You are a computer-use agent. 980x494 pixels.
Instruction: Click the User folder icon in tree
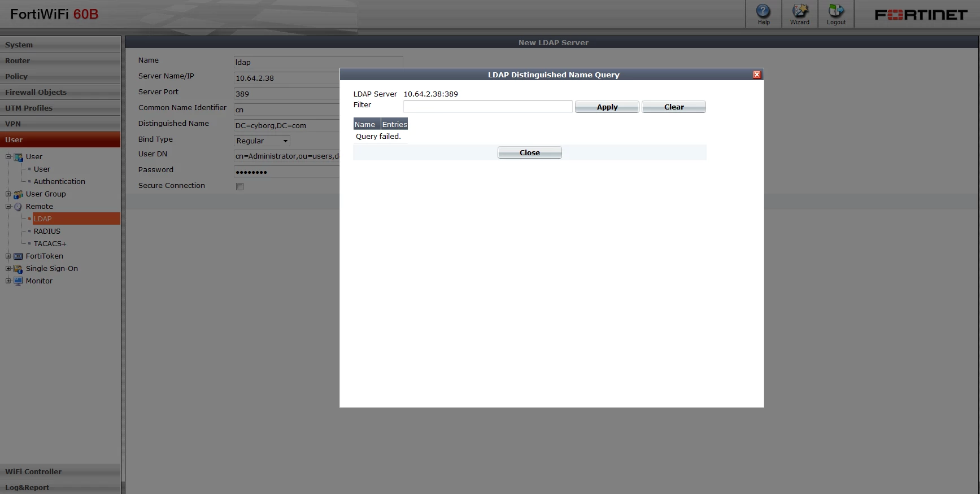(18, 157)
